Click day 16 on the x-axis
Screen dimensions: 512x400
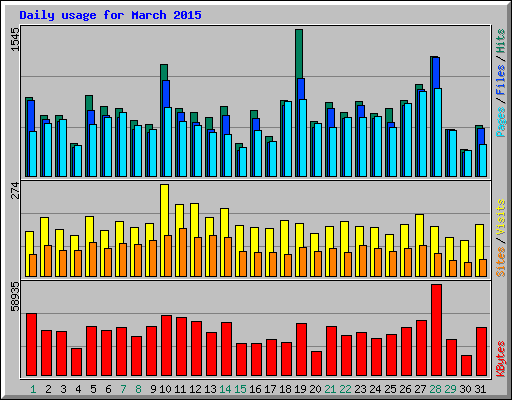(x=255, y=389)
